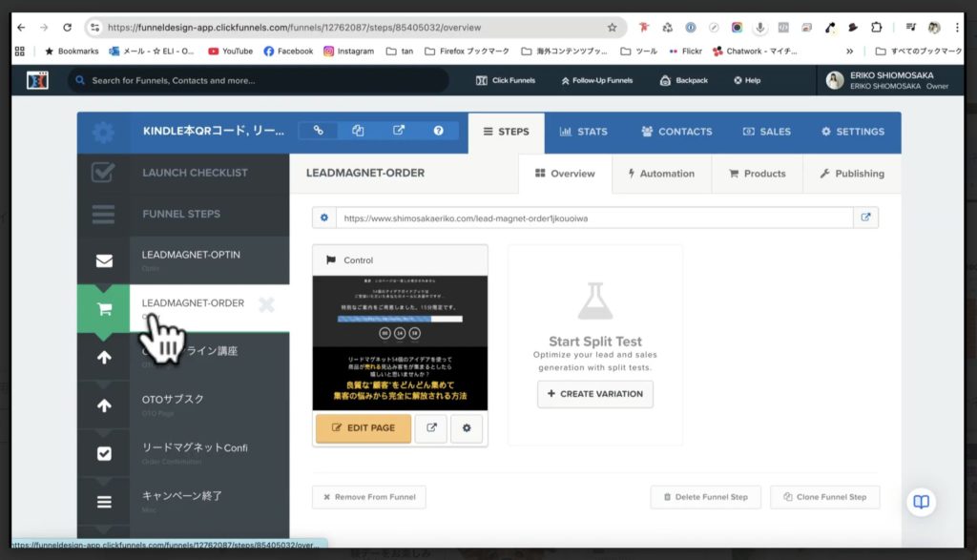
Task: Open Control page settings gear
Action: click(x=467, y=428)
